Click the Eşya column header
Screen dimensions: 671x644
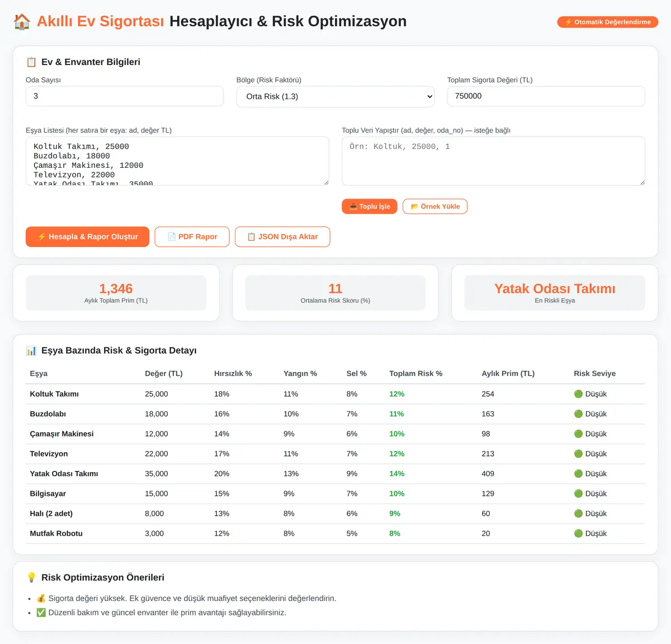point(39,374)
